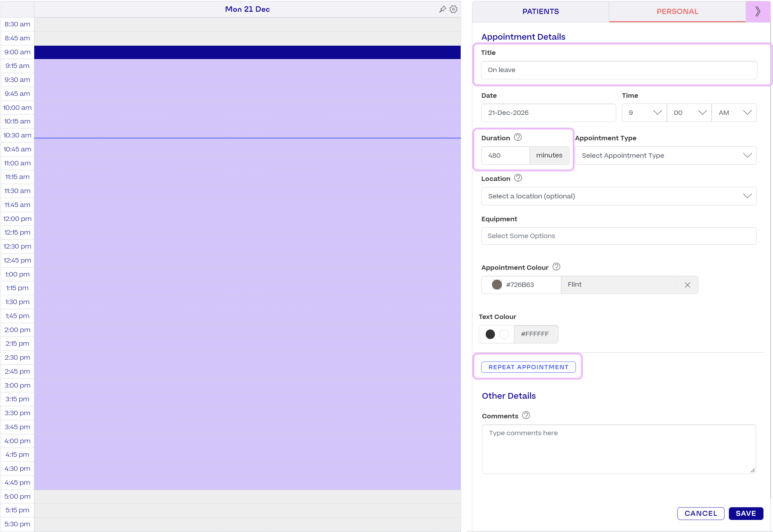Switch to the PERSONAL tab
Screen dimensions: 773x532
pyautogui.click(x=677, y=11)
